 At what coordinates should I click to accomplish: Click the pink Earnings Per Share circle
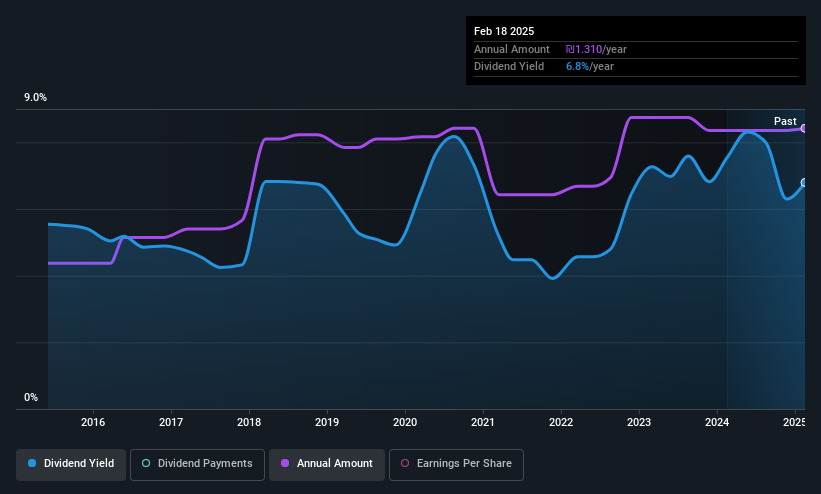point(405,463)
